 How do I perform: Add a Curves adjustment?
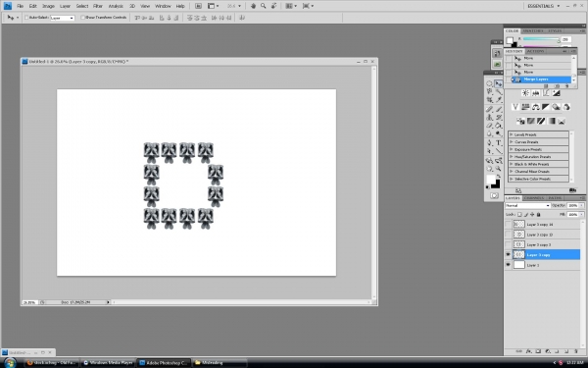click(546, 93)
